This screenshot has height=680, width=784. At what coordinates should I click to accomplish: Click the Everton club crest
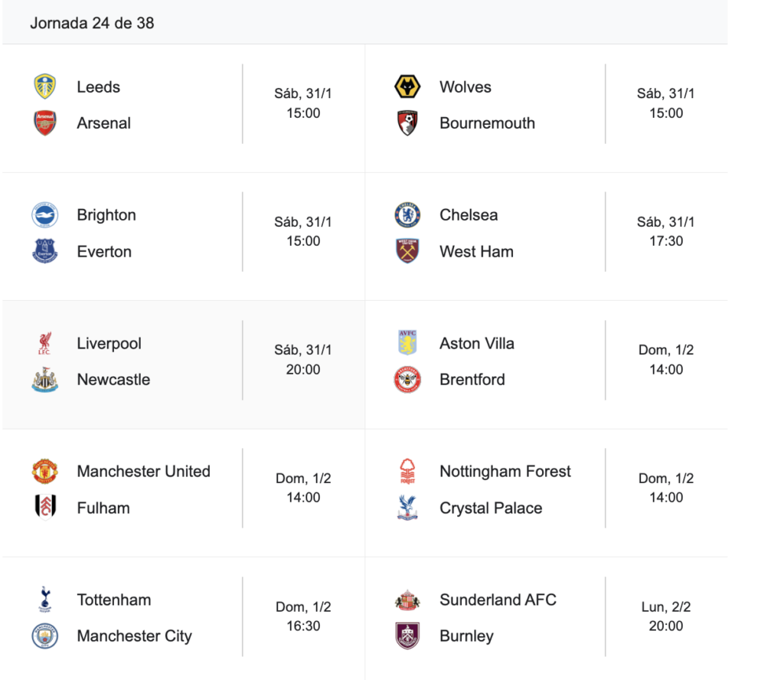[45, 251]
